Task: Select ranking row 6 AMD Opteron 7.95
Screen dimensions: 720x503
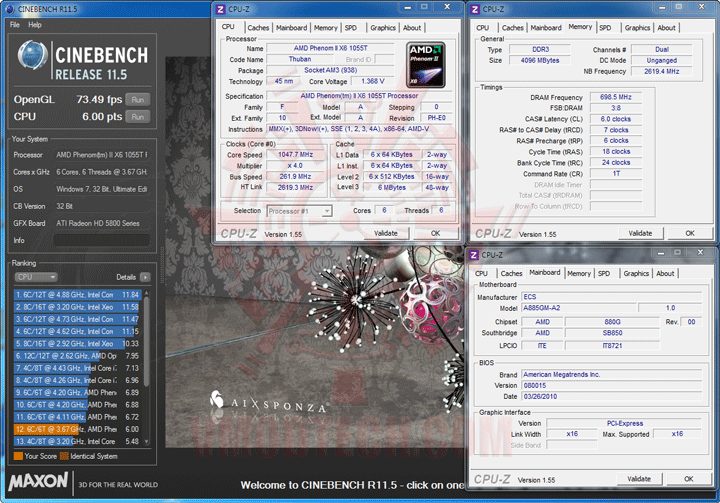Action: point(77,356)
